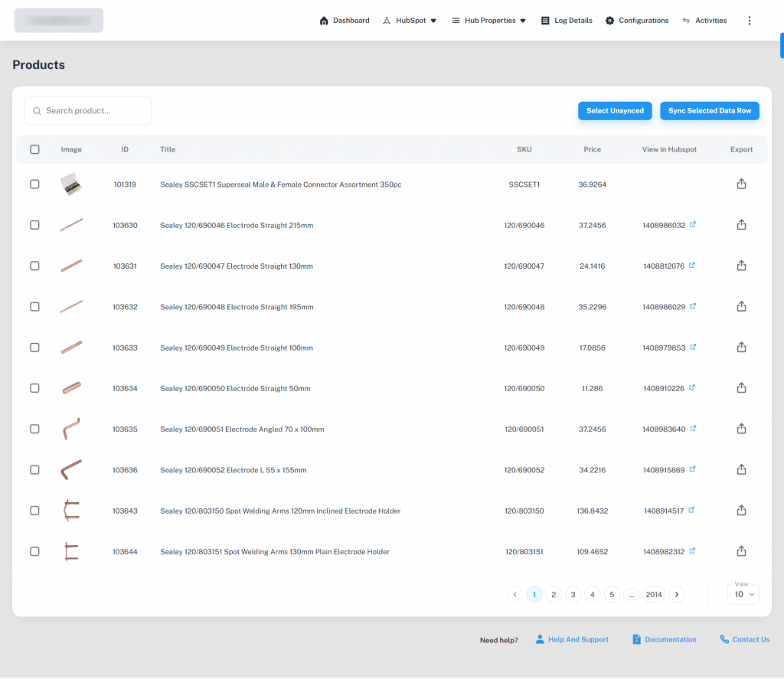The height and width of the screenshot is (679, 784).
Task: Go to page 5 in pagination
Action: pyautogui.click(x=612, y=595)
